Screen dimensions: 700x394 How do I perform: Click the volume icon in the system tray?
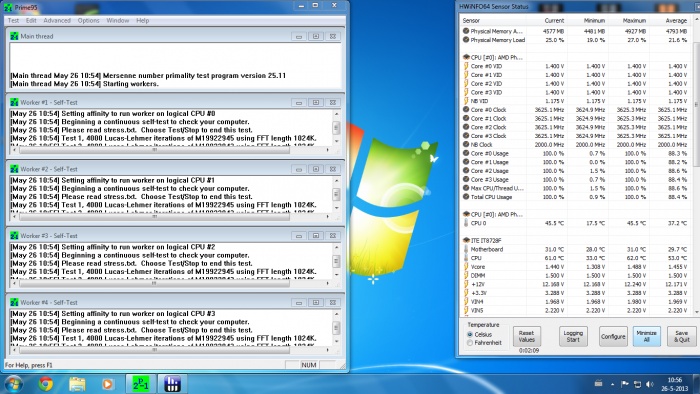(x=650, y=384)
